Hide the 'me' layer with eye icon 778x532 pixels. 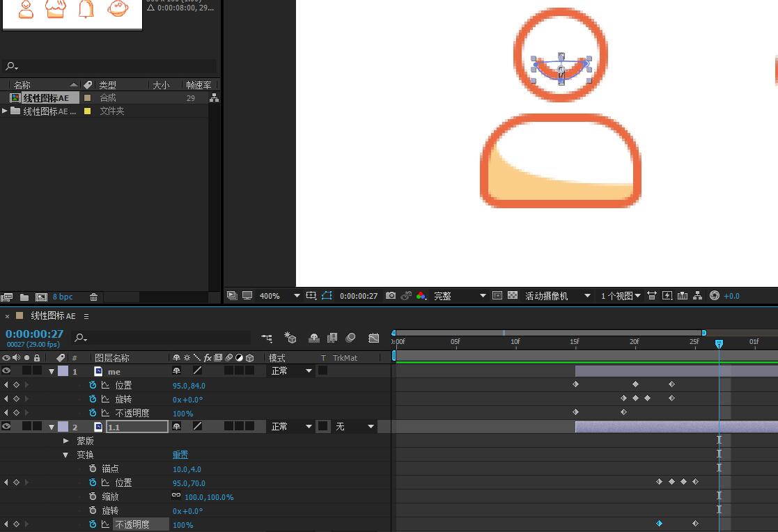click(6, 371)
